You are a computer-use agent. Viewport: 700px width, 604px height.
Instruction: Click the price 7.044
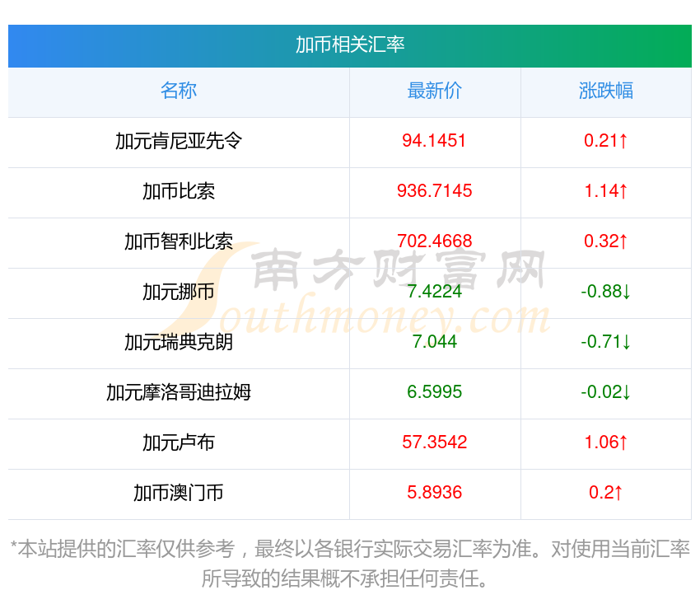pos(434,342)
